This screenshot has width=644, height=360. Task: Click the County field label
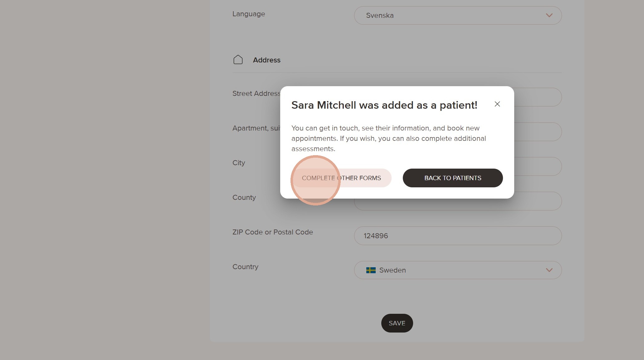[x=244, y=198]
